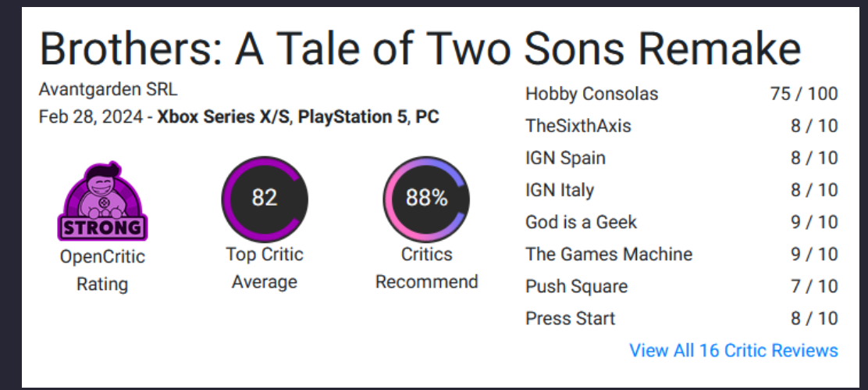The width and height of the screenshot is (868, 390).
Task: Select the PC platform label
Action: [427, 117]
